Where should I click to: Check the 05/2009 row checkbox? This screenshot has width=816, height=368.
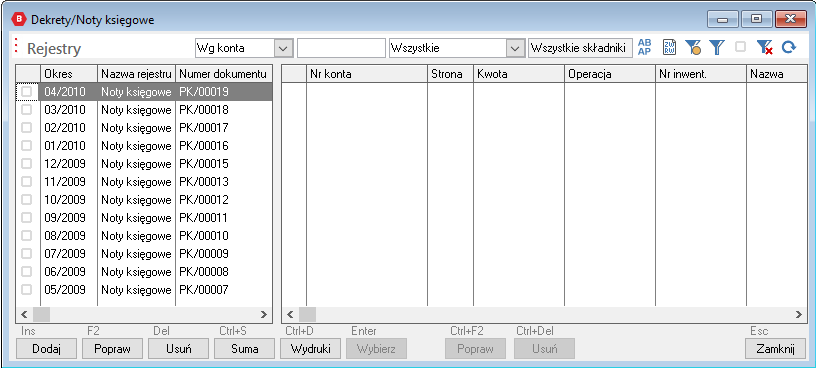tap(27, 289)
